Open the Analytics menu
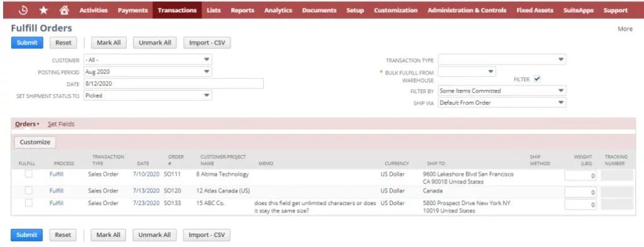 click(x=278, y=10)
